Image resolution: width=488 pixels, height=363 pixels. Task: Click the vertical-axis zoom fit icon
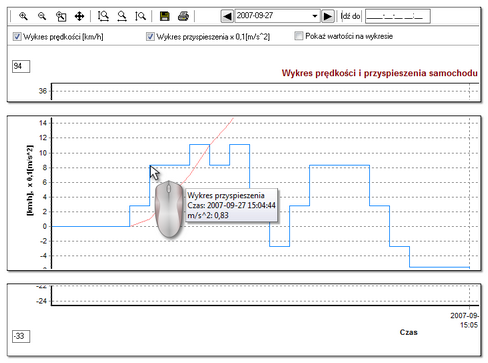(x=140, y=16)
